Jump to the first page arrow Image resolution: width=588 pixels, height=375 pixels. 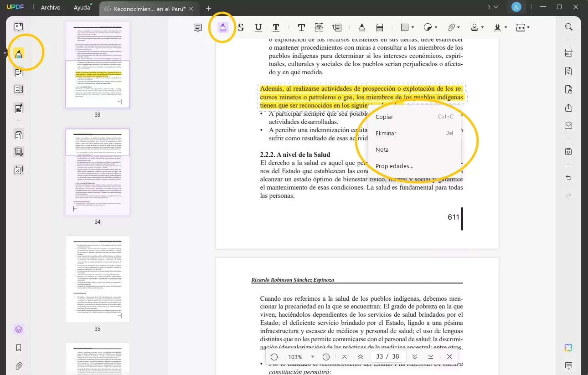345,357
